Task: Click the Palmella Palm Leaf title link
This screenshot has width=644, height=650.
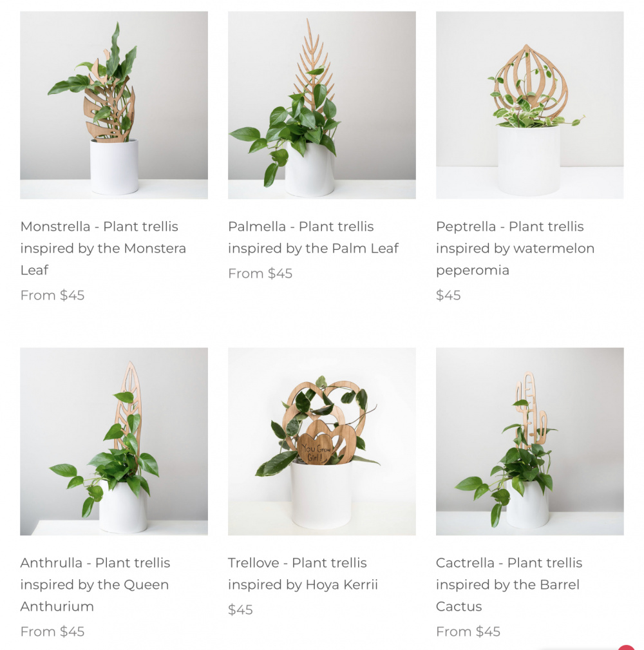Action: pyautogui.click(x=313, y=237)
